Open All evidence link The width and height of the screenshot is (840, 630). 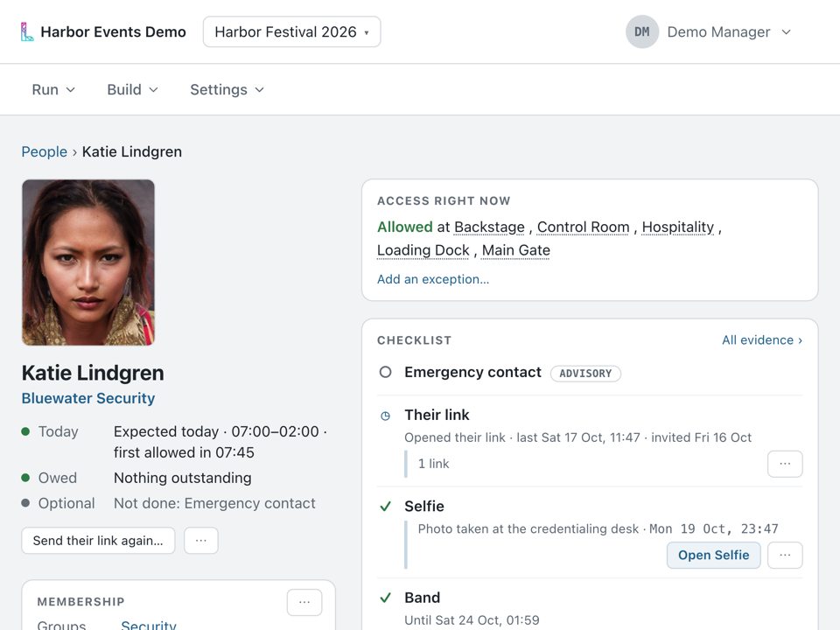[762, 340]
